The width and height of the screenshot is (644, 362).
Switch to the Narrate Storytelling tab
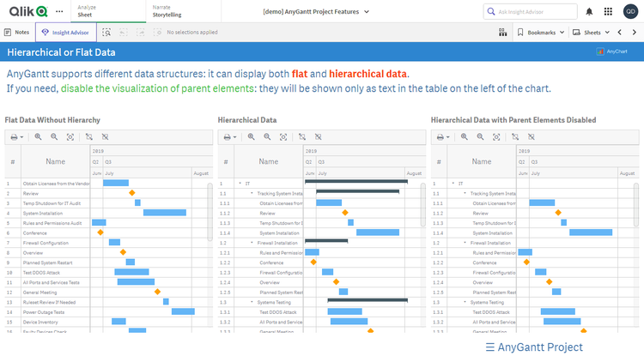166,11
